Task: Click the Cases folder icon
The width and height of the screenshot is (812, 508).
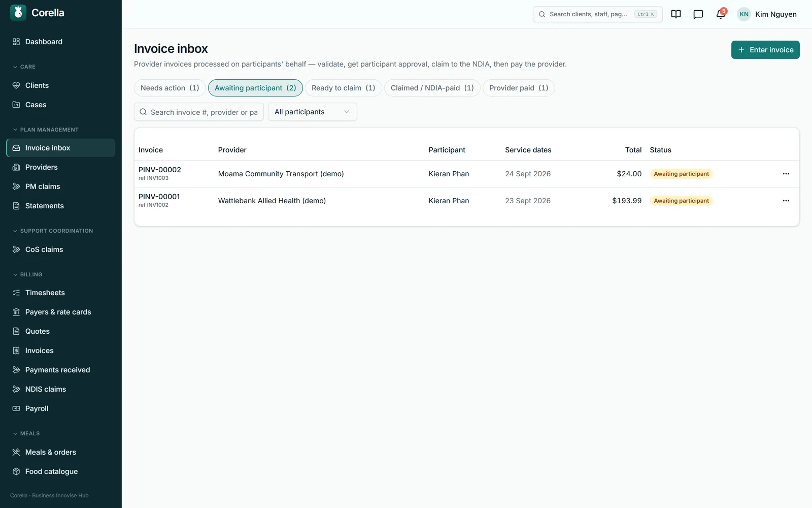Action: click(x=16, y=105)
